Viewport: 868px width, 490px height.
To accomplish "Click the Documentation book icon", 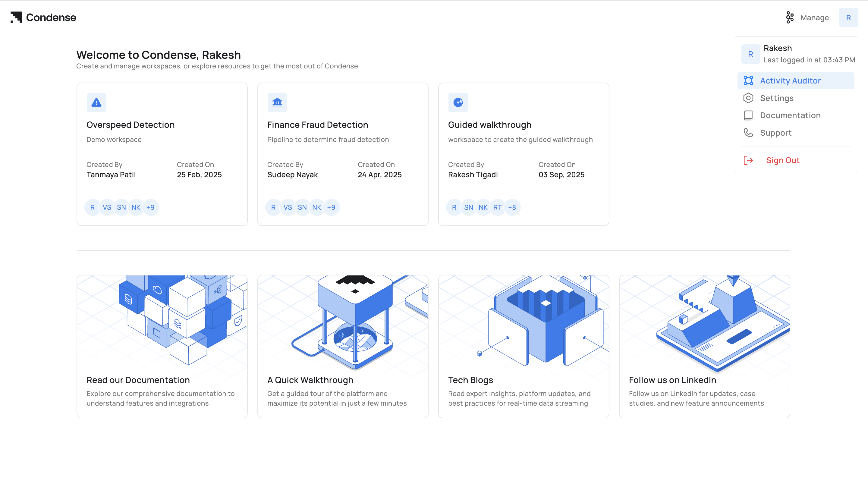I will pos(748,116).
